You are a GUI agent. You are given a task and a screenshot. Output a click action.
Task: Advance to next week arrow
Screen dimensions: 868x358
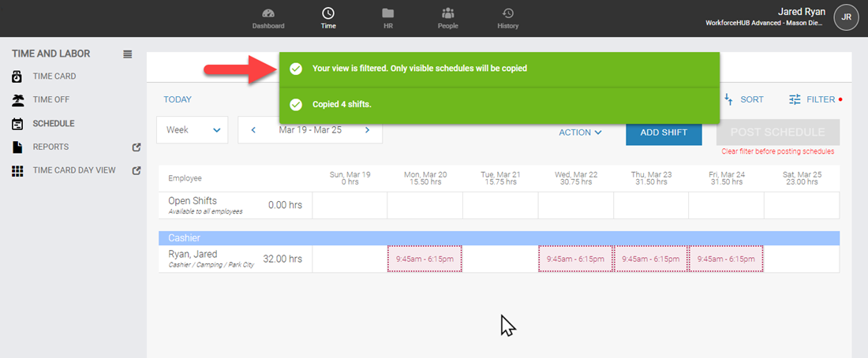[367, 130]
